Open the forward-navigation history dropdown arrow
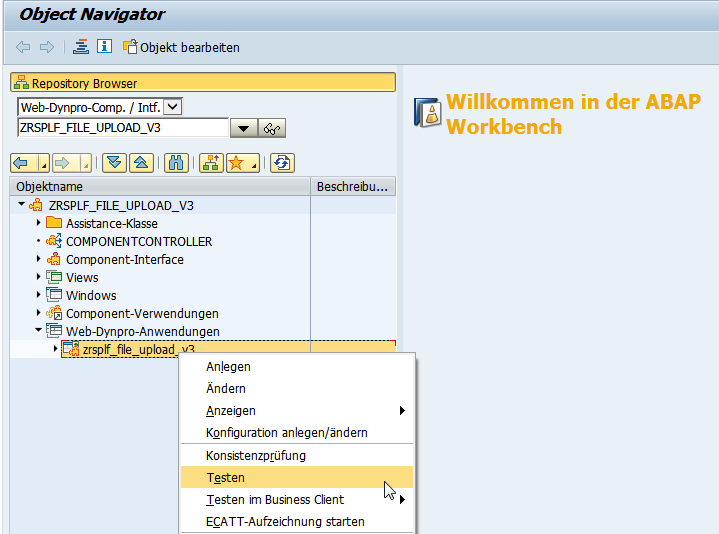Image resolution: width=719 pixels, height=534 pixels. 86,163
